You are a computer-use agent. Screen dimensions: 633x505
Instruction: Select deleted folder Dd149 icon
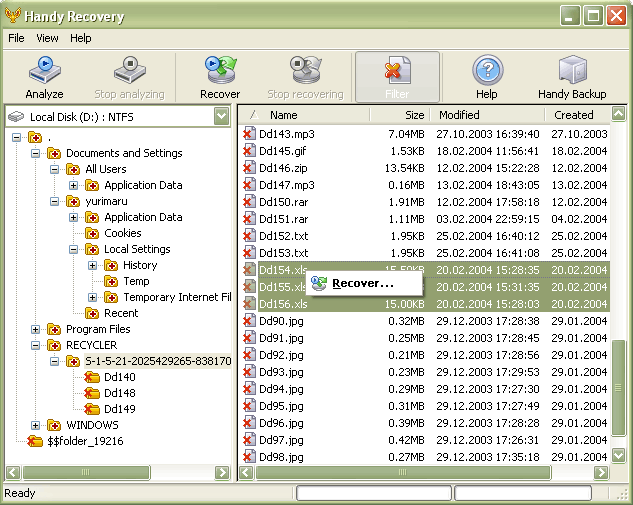tap(92, 409)
